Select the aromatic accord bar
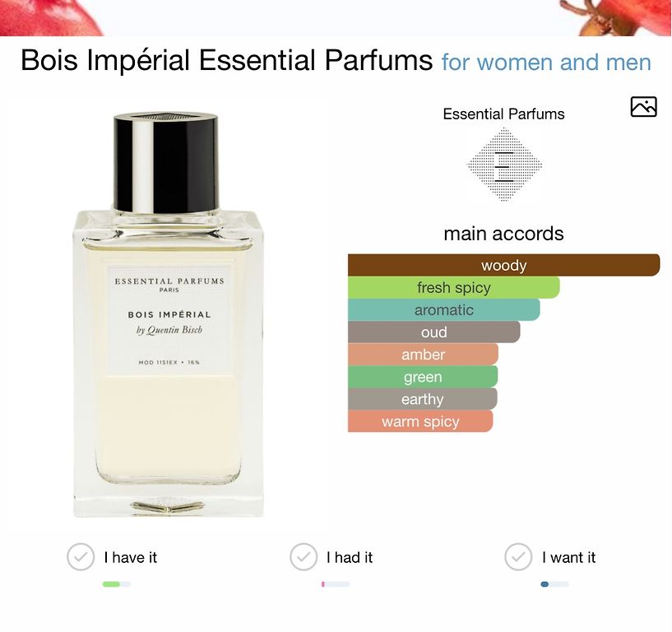This screenshot has width=672, height=632. pyautogui.click(x=443, y=309)
